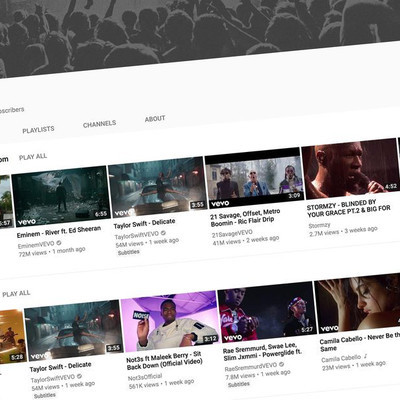
Task: Click Subtitles label under Rae Sremmurd video
Action: [x=239, y=384]
